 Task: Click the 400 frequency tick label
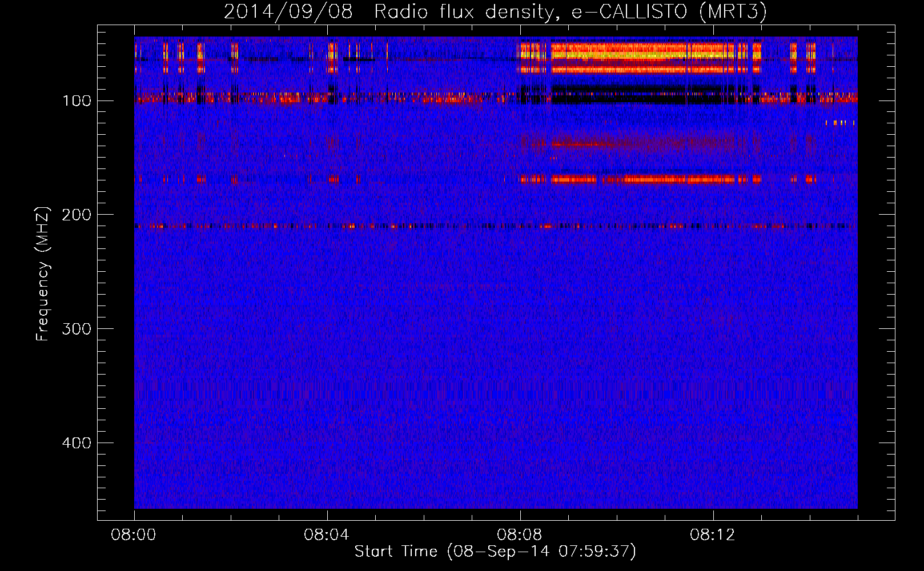click(x=77, y=443)
